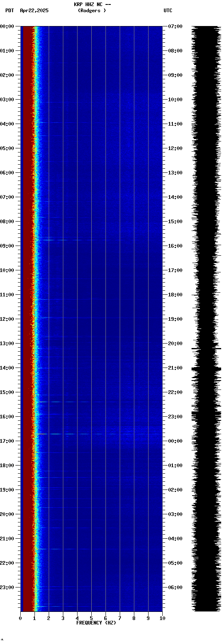Click the UTC axis 02:00 label
Image resolution: width=224 pixels, height=644 pixels.
(x=175, y=490)
